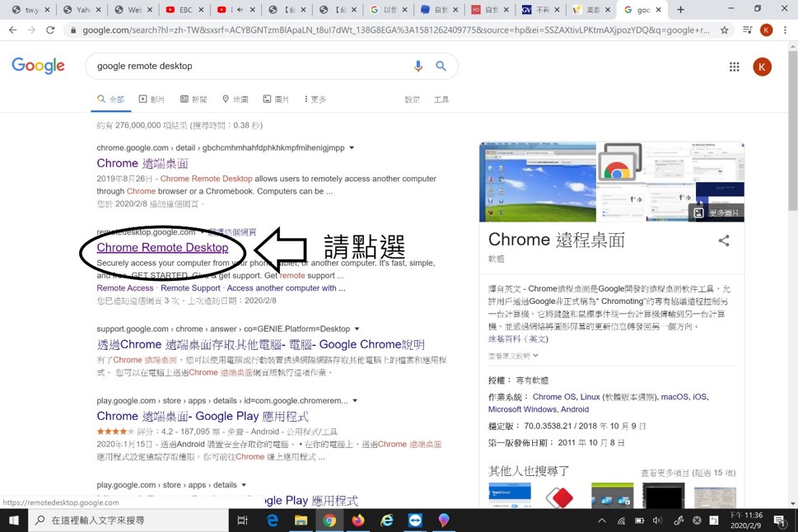Image resolution: width=798 pixels, height=532 pixels.
Task: Open 工具 search tools
Action: coord(441,100)
